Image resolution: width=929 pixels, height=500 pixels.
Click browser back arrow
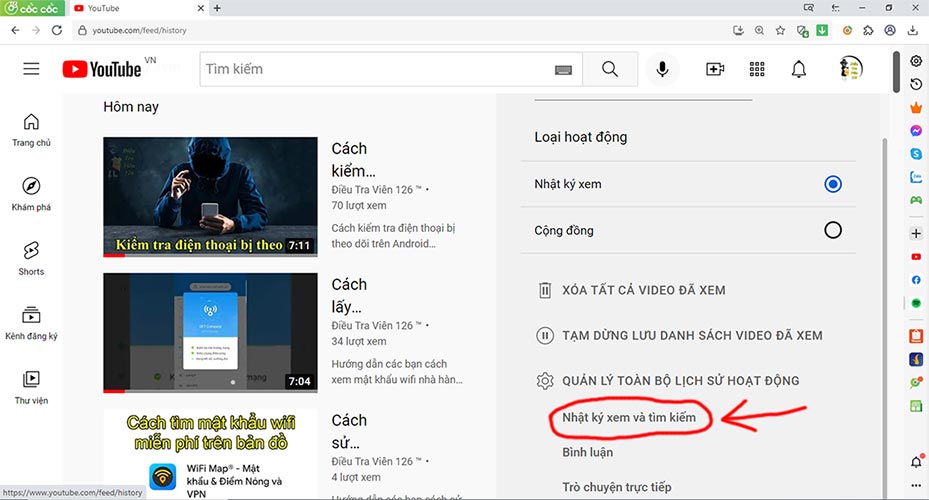click(15, 30)
